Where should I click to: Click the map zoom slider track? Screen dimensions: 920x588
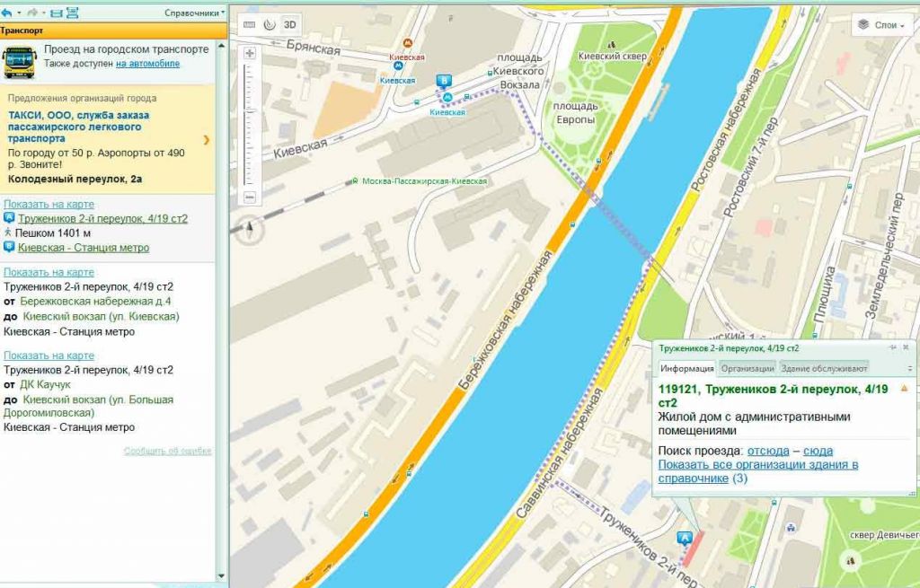coord(250,125)
